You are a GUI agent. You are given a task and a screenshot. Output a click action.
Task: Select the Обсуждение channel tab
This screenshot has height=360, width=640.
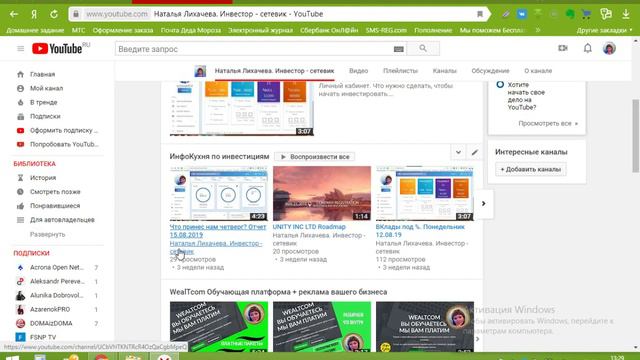click(490, 71)
